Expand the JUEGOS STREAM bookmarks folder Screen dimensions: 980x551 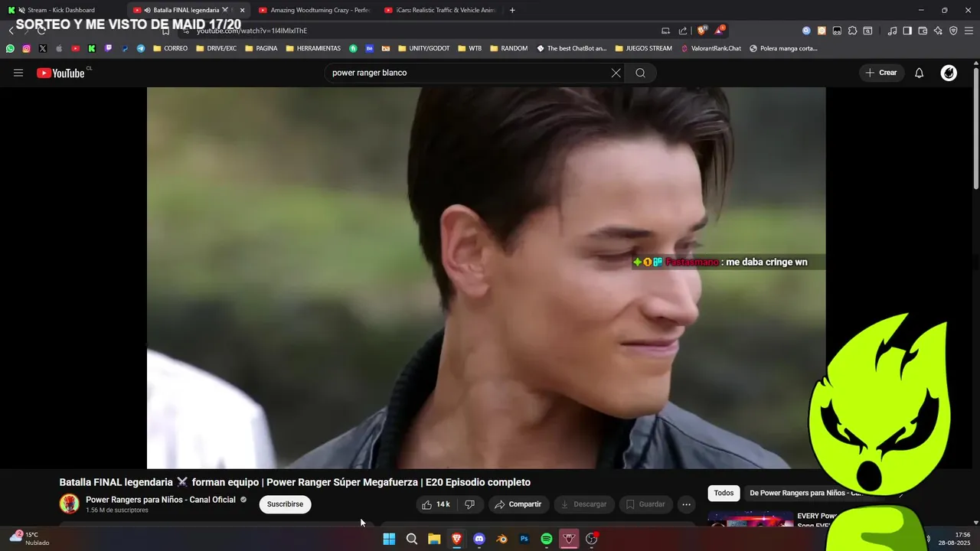point(643,48)
